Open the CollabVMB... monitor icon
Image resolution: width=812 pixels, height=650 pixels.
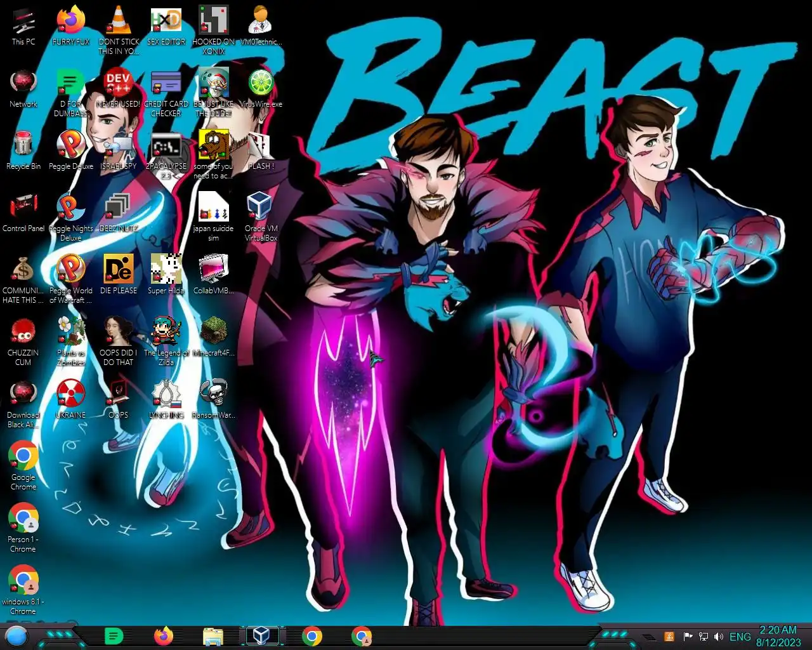(214, 274)
